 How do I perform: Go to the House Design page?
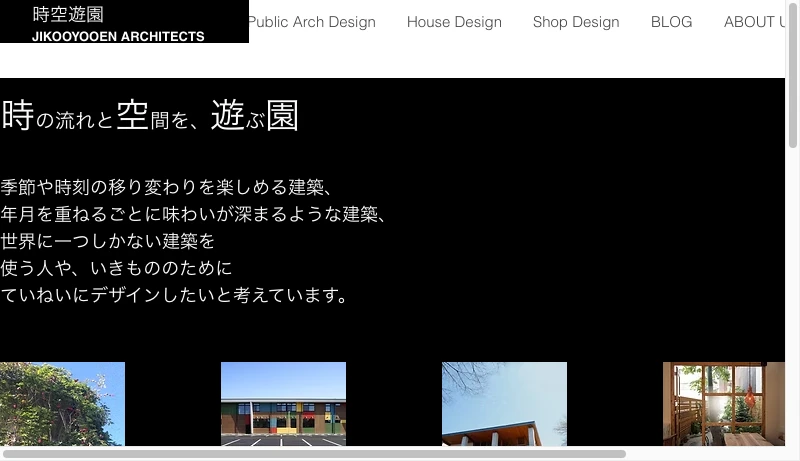click(x=454, y=22)
